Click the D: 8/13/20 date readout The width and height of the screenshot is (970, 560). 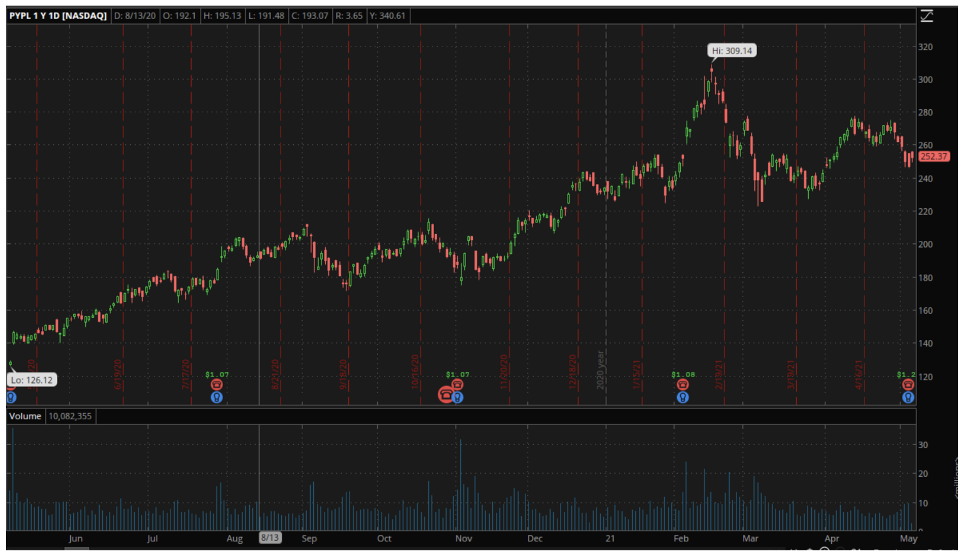tap(135, 16)
